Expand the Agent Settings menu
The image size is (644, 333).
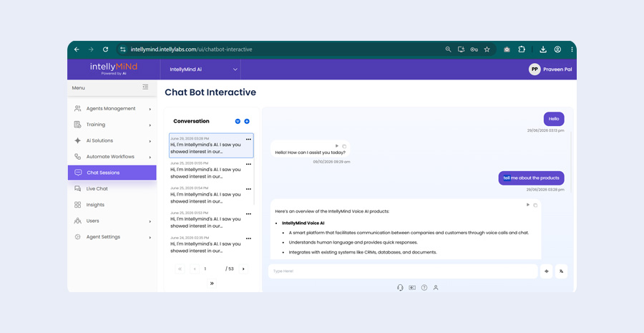pyautogui.click(x=112, y=237)
